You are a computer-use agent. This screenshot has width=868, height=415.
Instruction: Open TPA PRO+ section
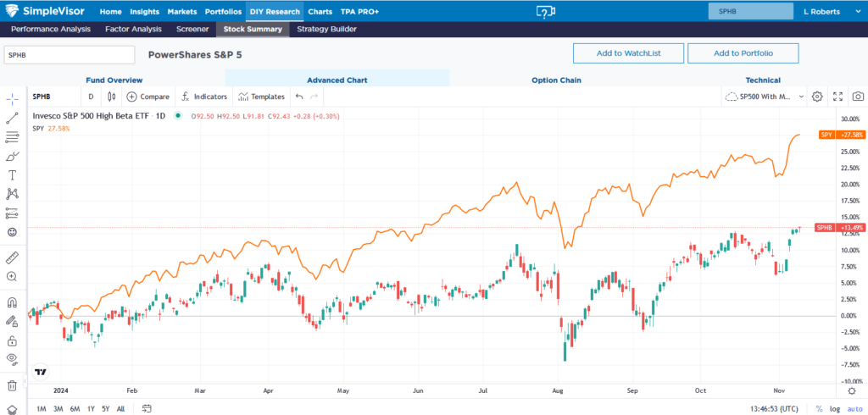(x=359, y=12)
